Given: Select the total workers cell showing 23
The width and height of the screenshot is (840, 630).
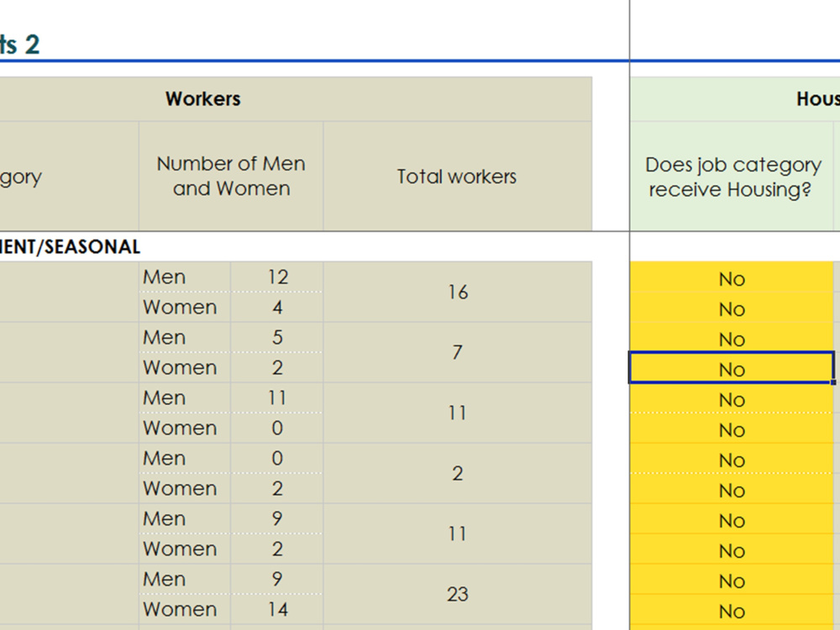Looking at the screenshot, I should (x=458, y=594).
